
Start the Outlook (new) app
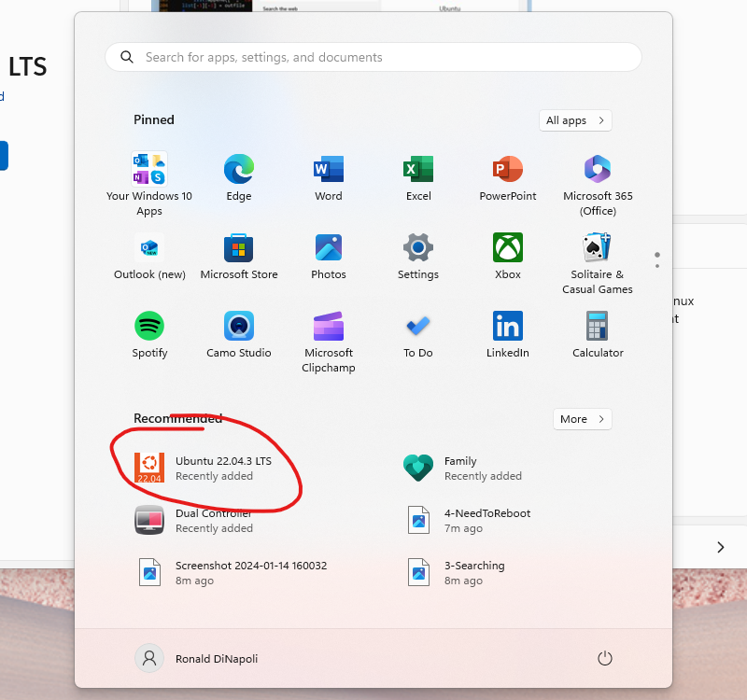(148, 249)
